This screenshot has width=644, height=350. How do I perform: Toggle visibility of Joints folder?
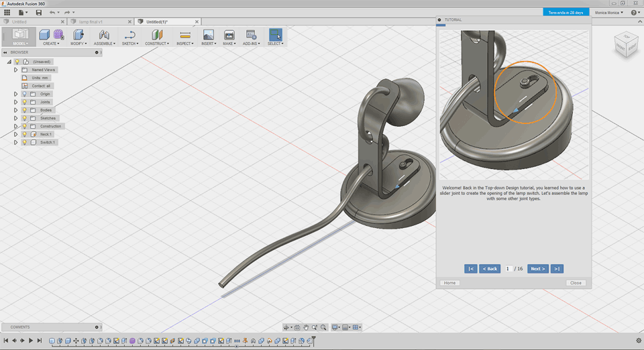25,102
